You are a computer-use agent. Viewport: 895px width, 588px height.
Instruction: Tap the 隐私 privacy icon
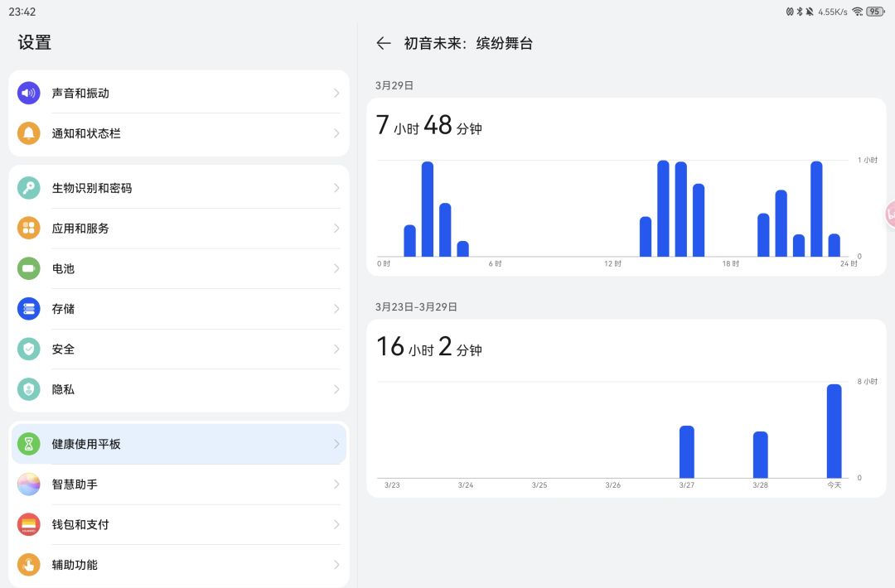(x=28, y=389)
